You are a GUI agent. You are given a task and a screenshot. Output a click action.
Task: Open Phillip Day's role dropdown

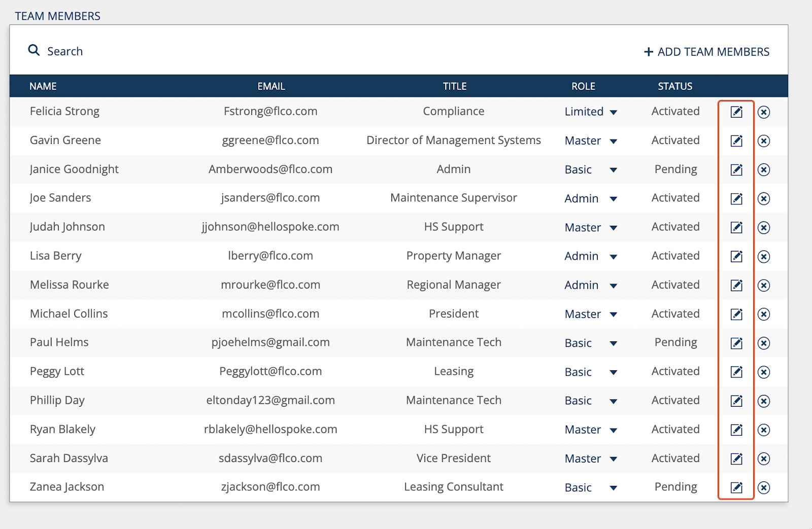(x=591, y=401)
